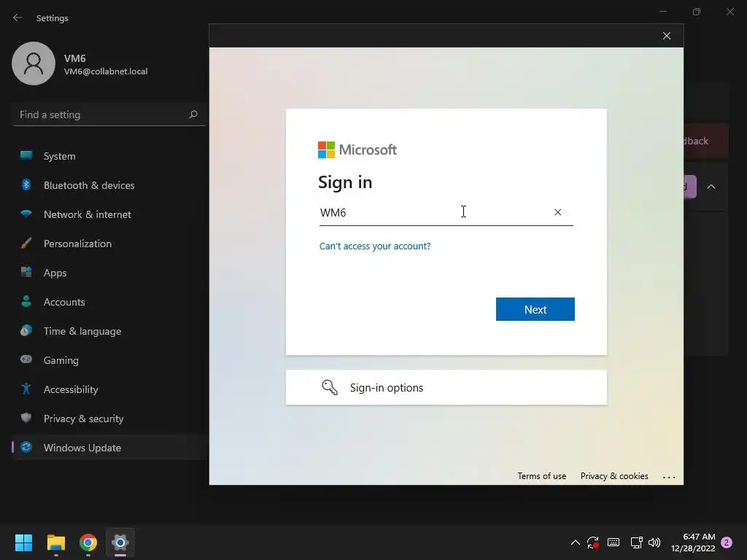
Task: Show hidden tray icons chevron
Action: tap(575, 542)
